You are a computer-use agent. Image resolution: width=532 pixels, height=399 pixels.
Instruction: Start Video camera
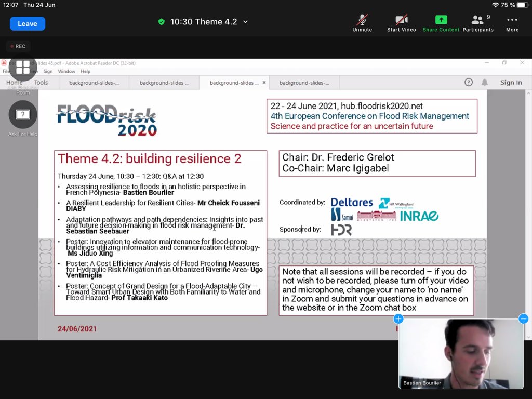pyautogui.click(x=402, y=23)
